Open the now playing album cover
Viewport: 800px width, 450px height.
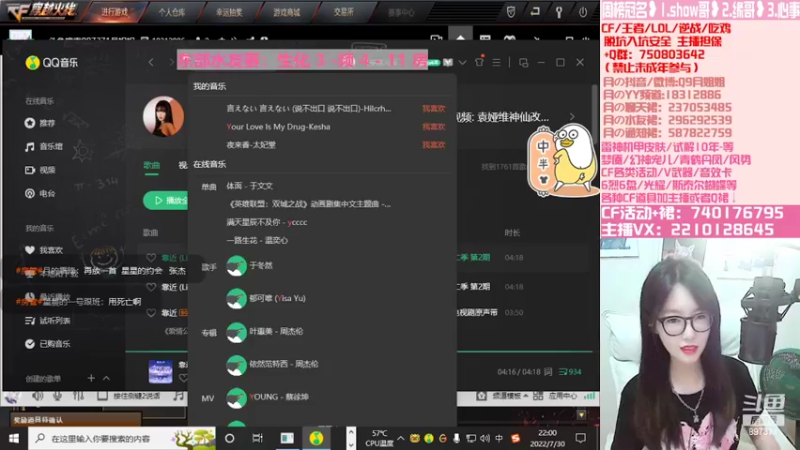[160, 371]
